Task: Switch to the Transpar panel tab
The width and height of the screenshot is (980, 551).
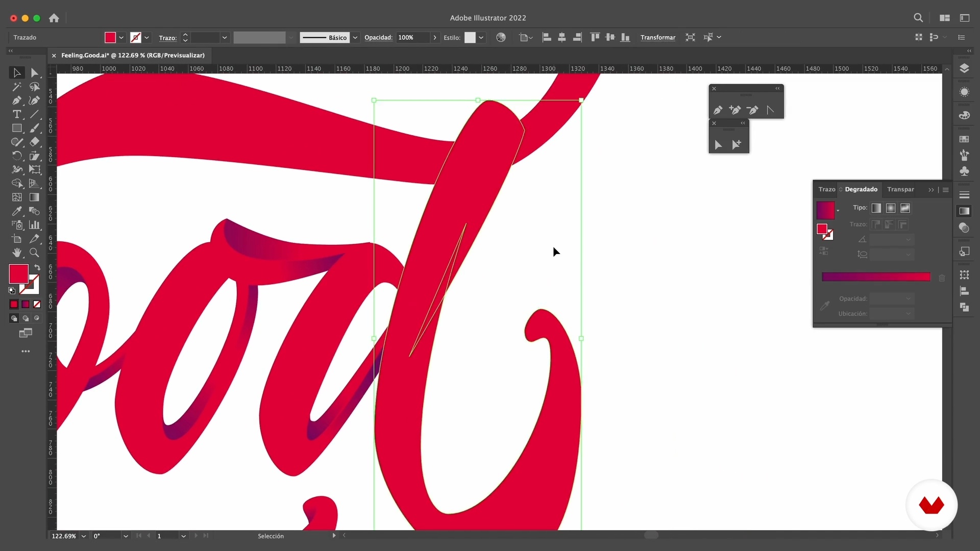Action: coord(900,189)
